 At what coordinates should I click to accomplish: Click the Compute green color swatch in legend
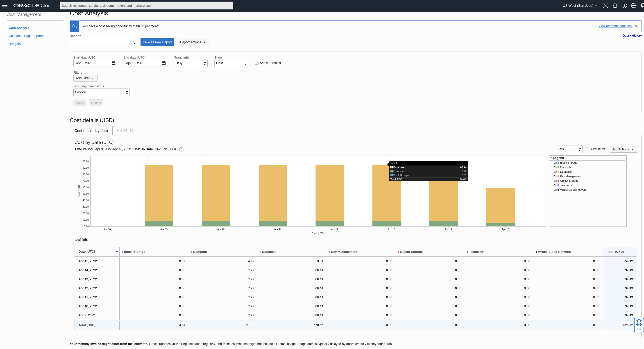pyautogui.click(x=558, y=167)
